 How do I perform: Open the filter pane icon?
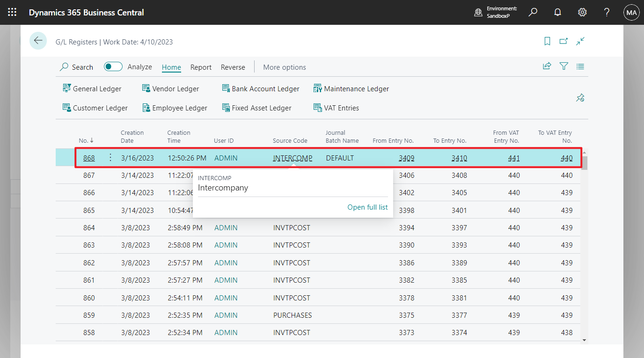(564, 66)
